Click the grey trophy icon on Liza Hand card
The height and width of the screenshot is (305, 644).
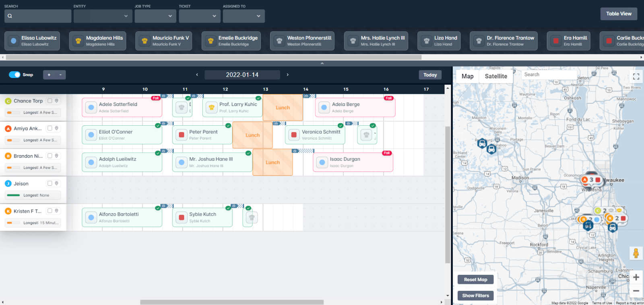tap(427, 41)
